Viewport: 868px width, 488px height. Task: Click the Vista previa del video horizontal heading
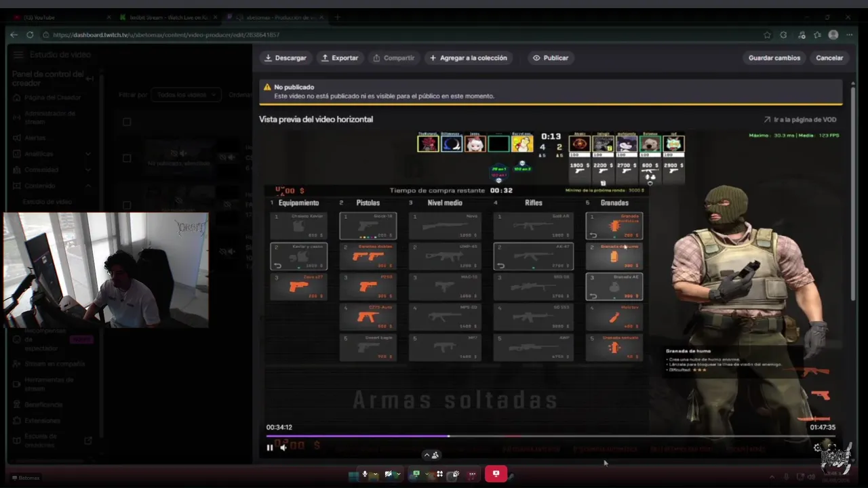[x=316, y=119]
